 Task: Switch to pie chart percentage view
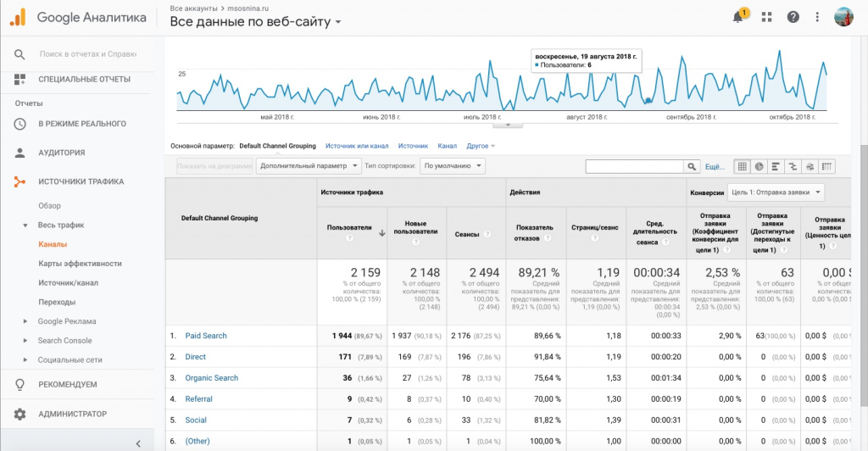(x=759, y=166)
